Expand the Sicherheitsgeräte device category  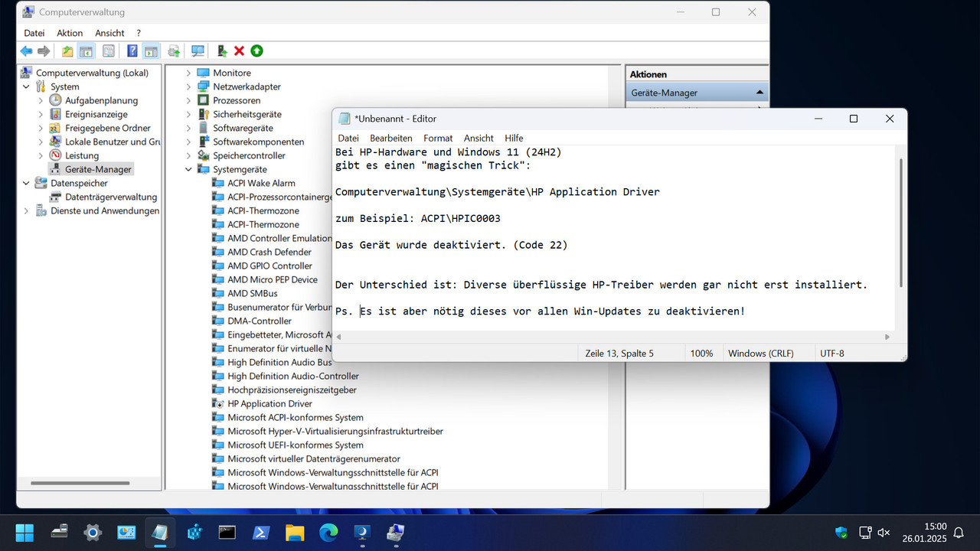click(x=188, y=114)
